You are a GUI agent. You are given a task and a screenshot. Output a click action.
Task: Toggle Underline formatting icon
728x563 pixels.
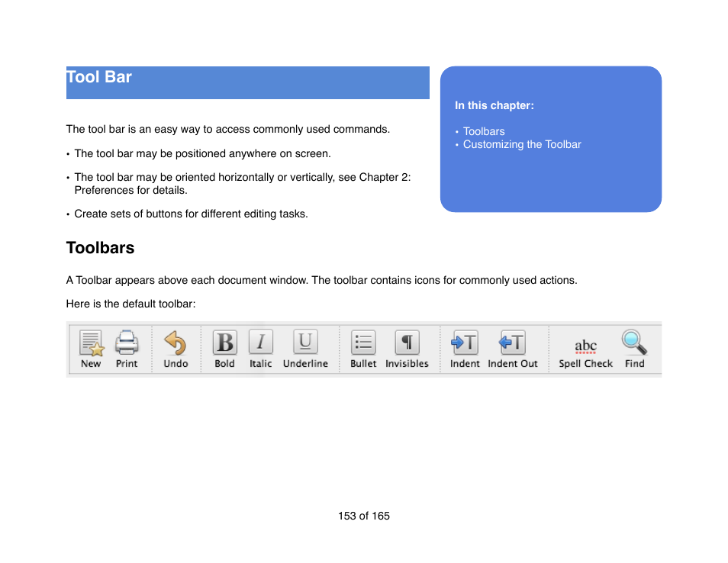[x=305, y=343]
